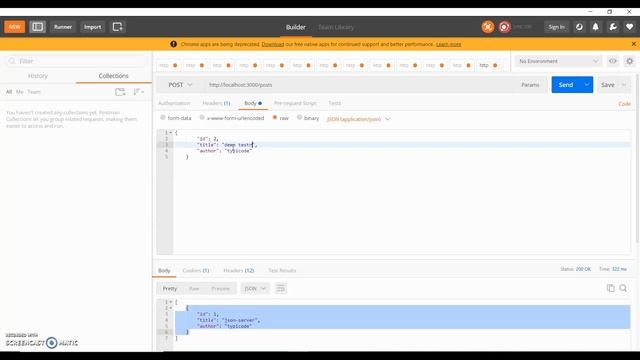
Task: Open the No Environment dropdown
Action: [558, 61]
